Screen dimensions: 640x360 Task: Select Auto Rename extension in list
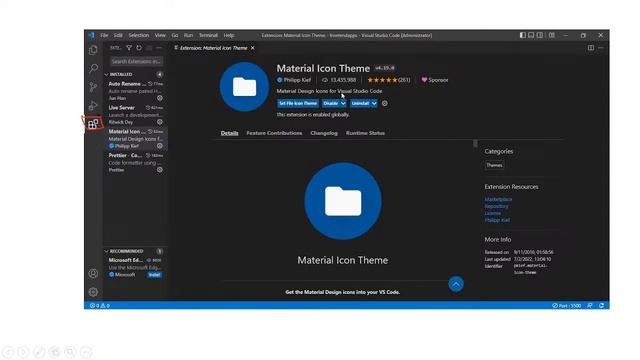tap(135, 91)
